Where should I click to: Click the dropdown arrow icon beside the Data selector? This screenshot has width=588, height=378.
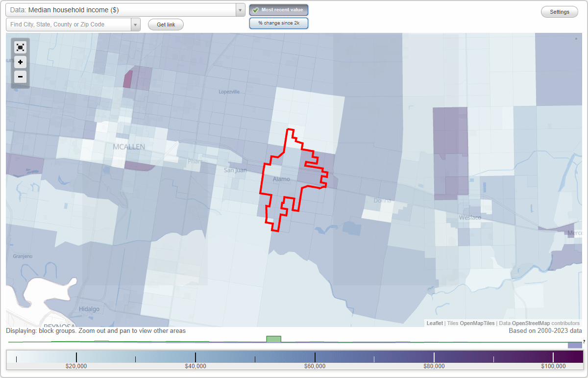[239, 10]
